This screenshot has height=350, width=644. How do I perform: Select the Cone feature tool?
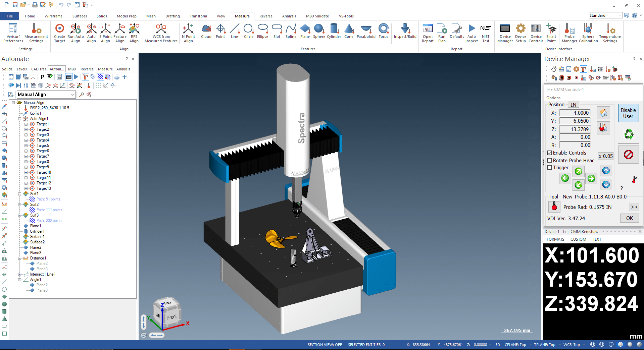[349, 31]
